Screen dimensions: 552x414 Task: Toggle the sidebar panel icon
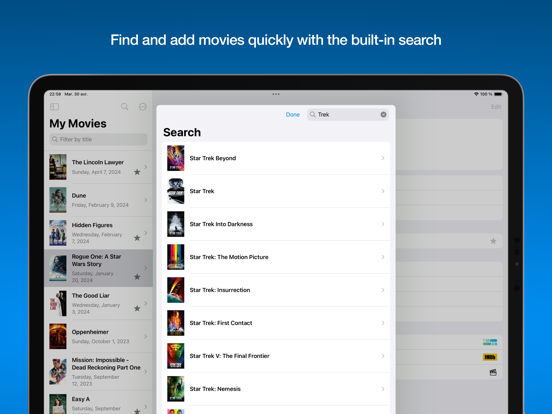click(55, 106)
